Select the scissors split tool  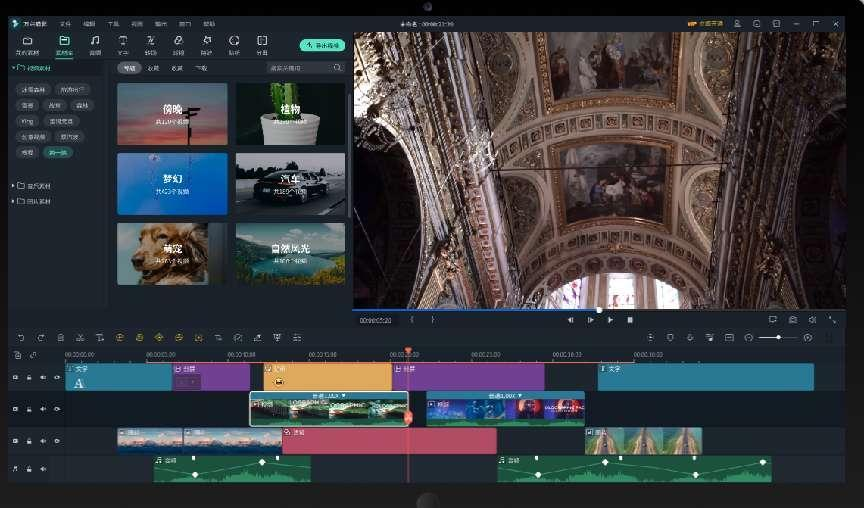click(x=79, y=337)
